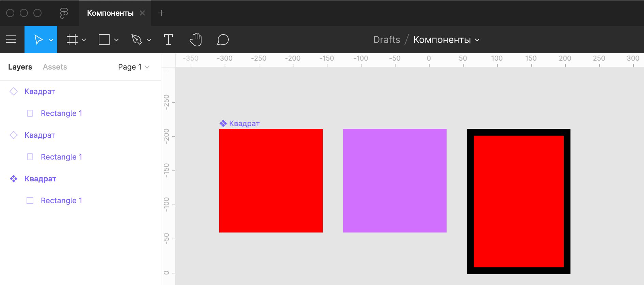Open the hamburger main menu
Image resolution: width=644 pixels, height=285 pixels.
(x=11, y=40)
